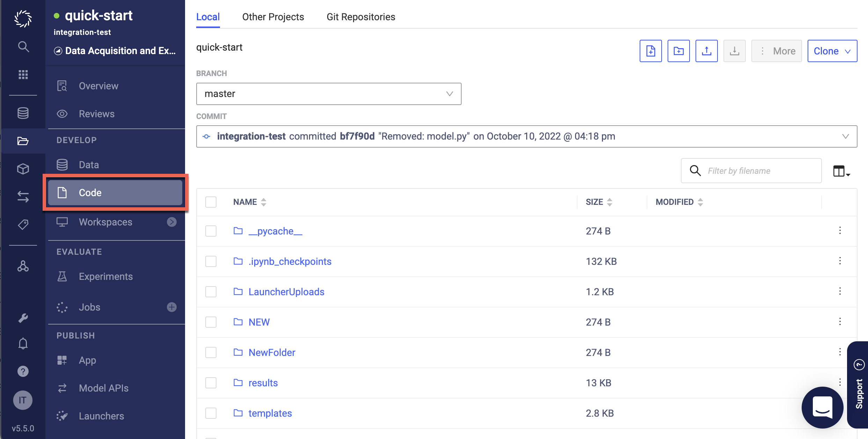Screen dimensions: 868x439
Task: Toggle checkbox for __pycache__ folder
Action: [x=211, y=231]
